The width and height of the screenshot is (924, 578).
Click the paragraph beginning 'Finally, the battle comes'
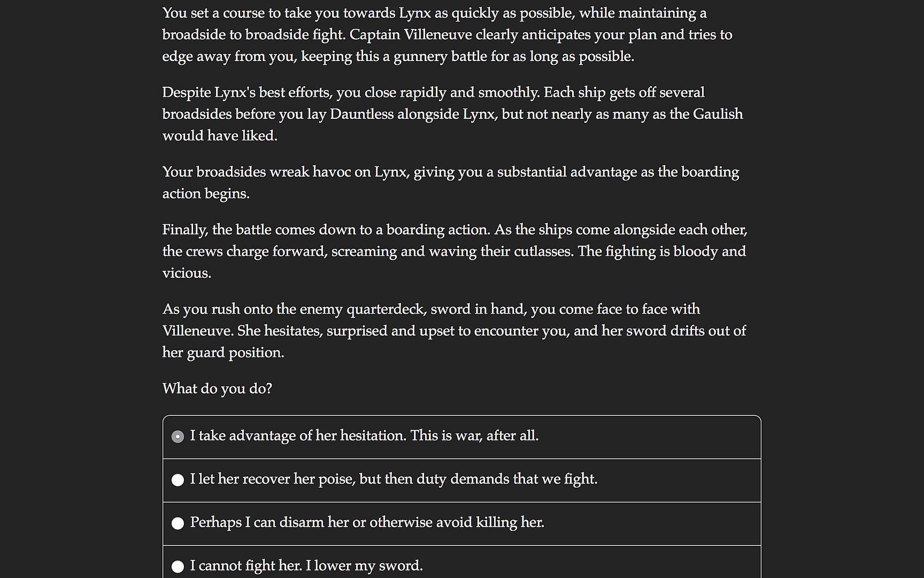pyautogui.click(x=455, y=251)
